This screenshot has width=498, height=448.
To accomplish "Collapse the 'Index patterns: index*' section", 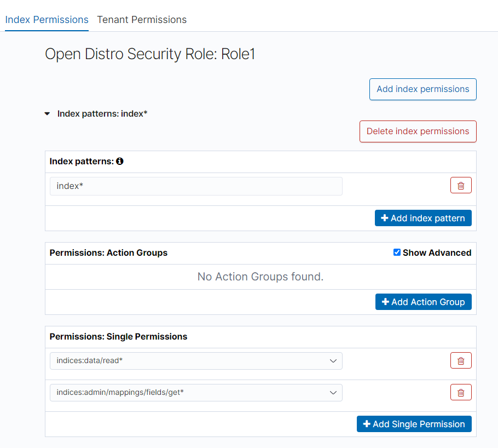I will (x=48, y=114).
